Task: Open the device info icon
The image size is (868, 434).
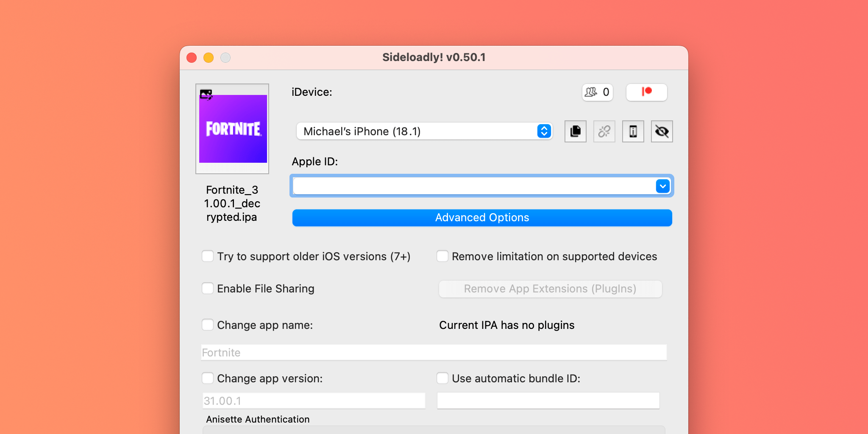Action: (633, 131)
